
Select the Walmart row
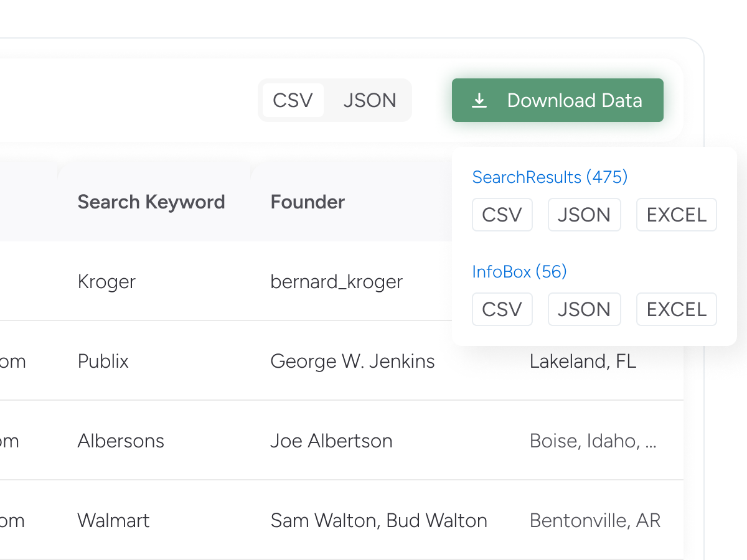point(113,521)
